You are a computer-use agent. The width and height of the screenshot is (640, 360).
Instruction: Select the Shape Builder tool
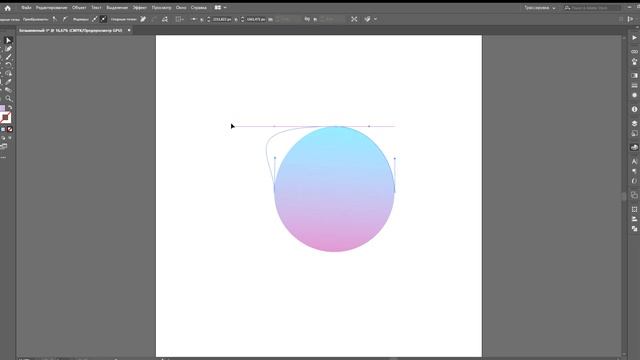coord(8,73)
